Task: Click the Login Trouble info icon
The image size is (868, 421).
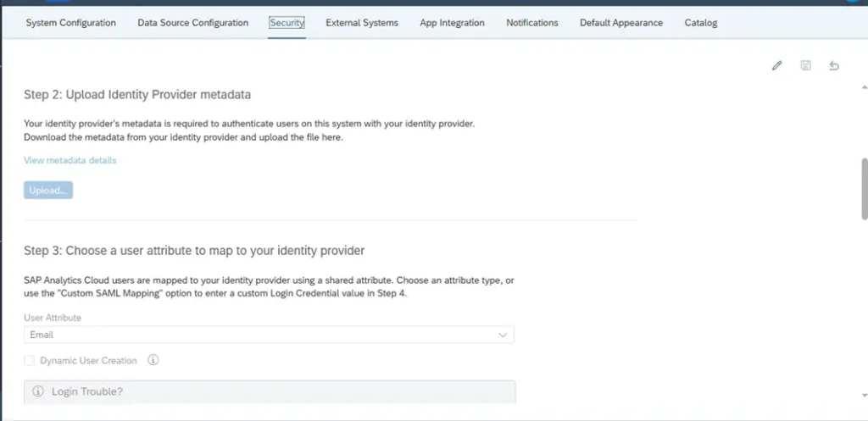Action: [x=38, y=391]
